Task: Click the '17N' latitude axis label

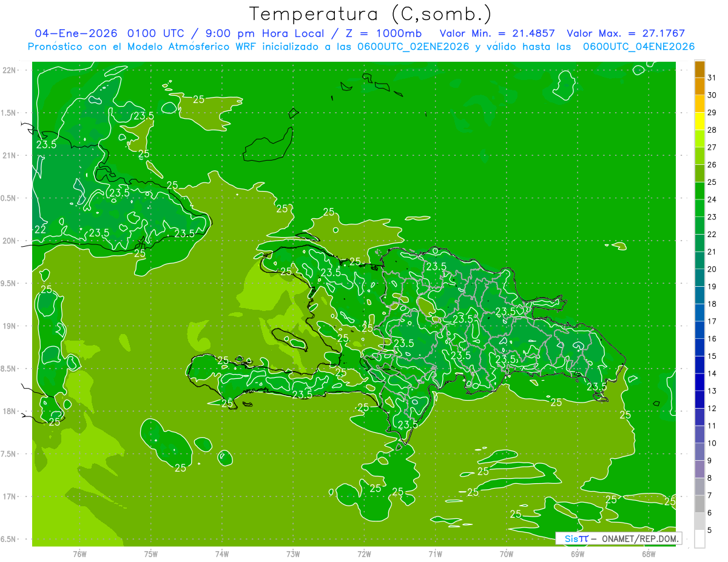Action: 9,497
